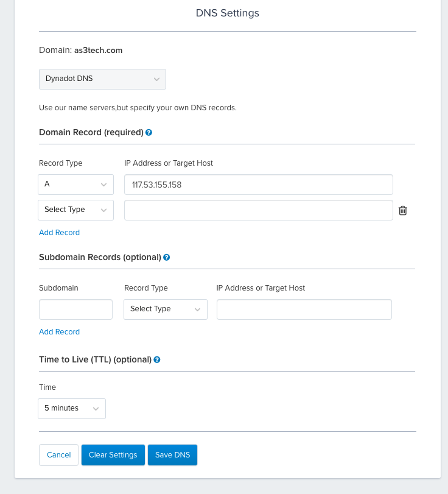448x494 pixels.
Task: Open the Dynadot DNS provider dropdown
Action: coord(102,79)
